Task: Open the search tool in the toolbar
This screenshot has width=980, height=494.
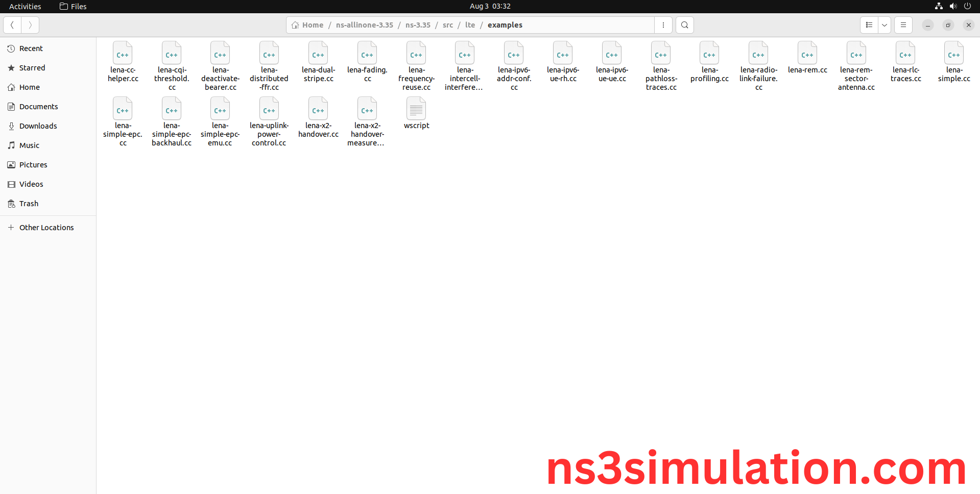Action: coord(684,24)
